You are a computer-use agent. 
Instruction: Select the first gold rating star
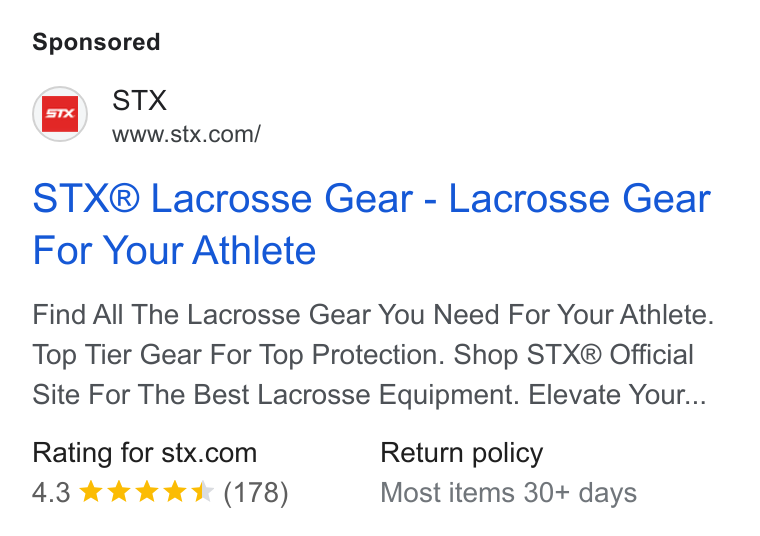(90, 491)
